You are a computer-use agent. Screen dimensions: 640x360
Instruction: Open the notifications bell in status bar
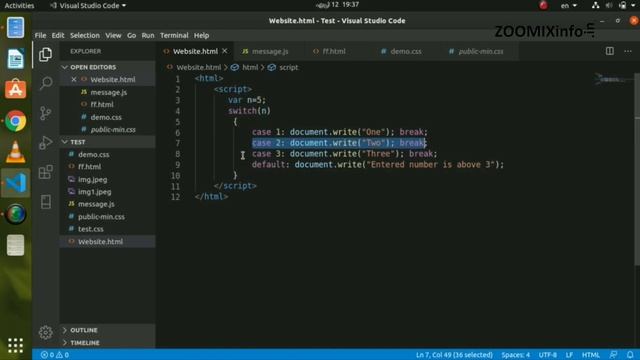[630, 355]
